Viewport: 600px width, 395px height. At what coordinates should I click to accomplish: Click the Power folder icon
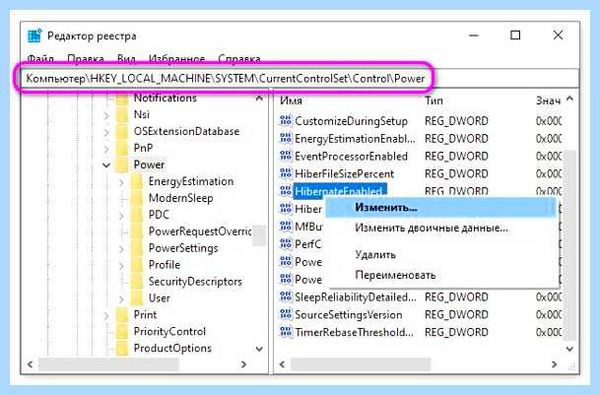point(122,165)
